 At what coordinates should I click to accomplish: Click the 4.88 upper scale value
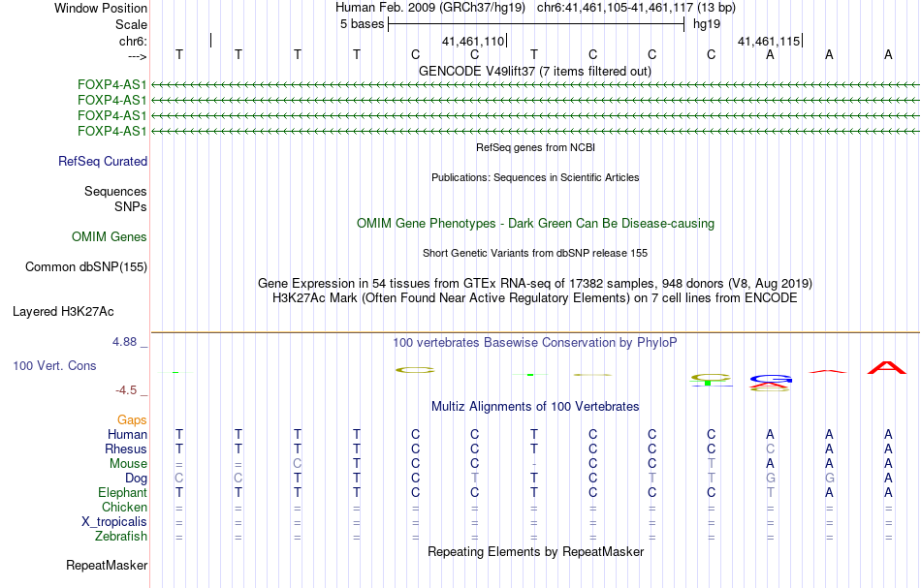124,342
